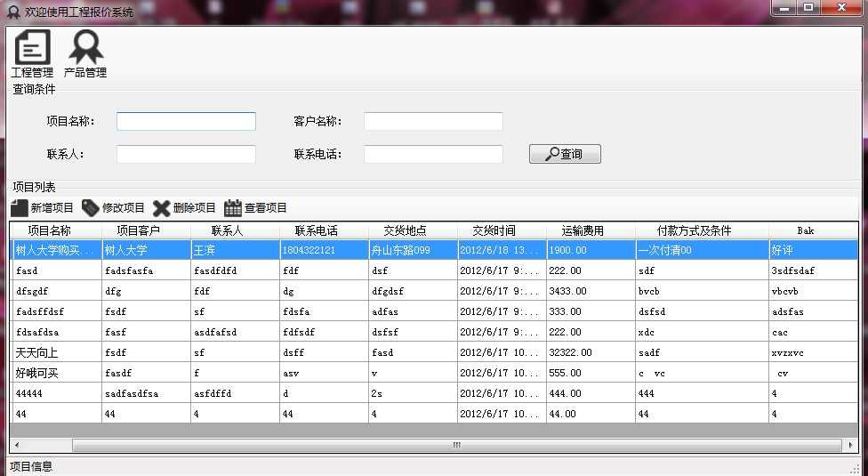868x476 pixels.
Task: Select the cell 333.00
Action: pyautogui.click(x=591, y=311)
